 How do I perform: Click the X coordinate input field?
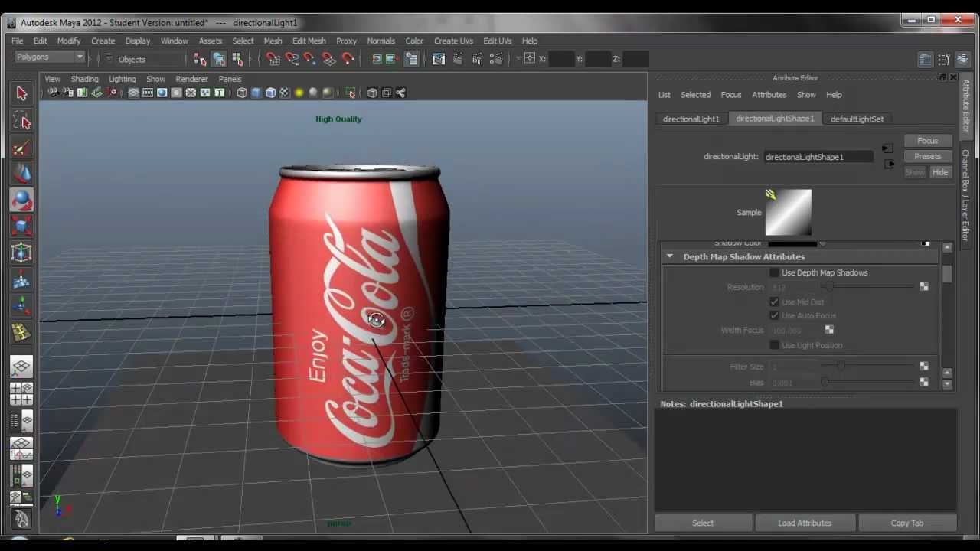561,59
